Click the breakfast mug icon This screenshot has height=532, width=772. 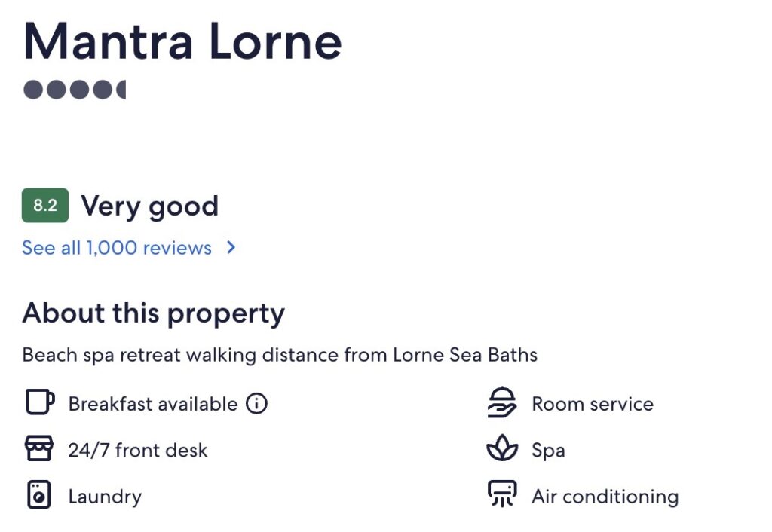click(x=38, y=403)
